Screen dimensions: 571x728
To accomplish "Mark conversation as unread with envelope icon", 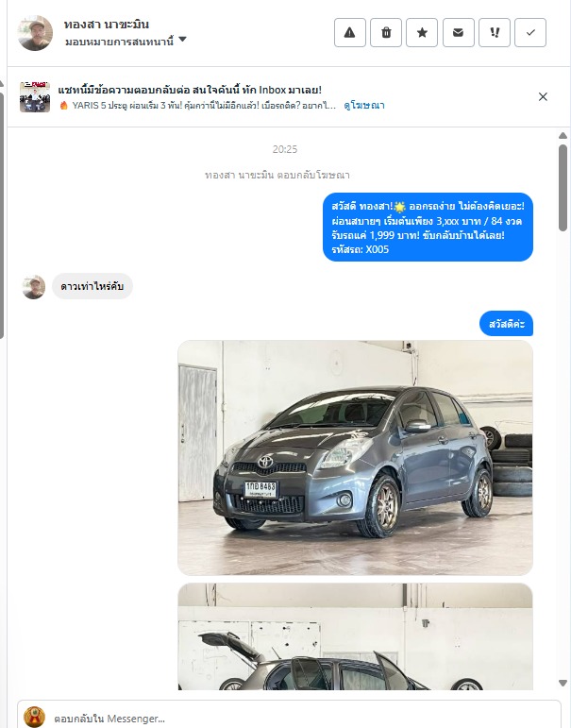I will 458,32.
